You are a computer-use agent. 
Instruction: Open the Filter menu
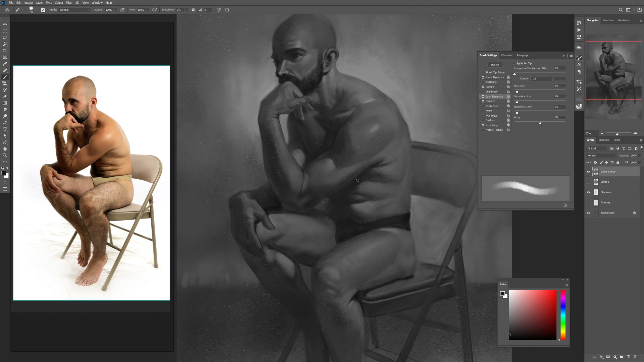click(x=69, y=3)
